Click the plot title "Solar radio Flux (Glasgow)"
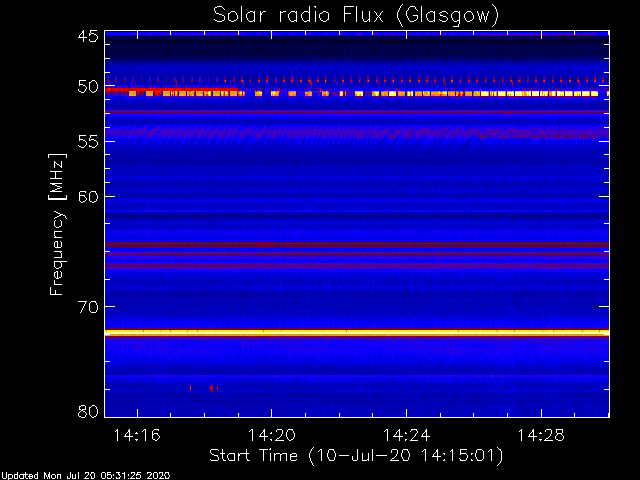Screen dimensions: 640x480 click(356, 16)
